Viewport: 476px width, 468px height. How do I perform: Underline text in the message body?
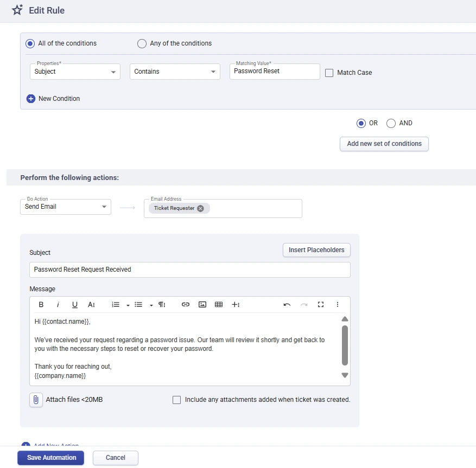click(74, 304)
